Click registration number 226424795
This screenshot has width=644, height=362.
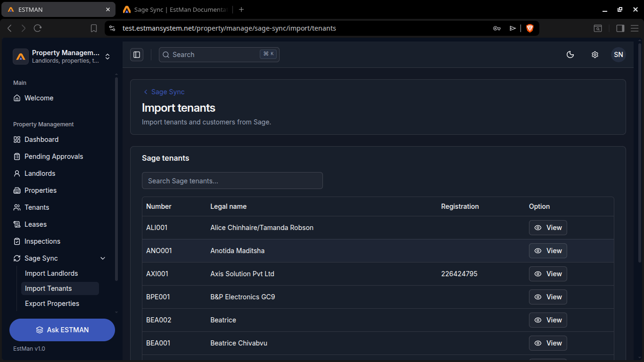click(x=459, y=274)
